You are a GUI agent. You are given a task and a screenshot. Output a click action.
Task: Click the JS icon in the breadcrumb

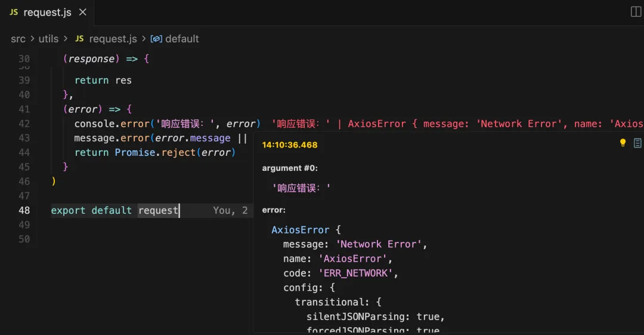coord(79,39)
